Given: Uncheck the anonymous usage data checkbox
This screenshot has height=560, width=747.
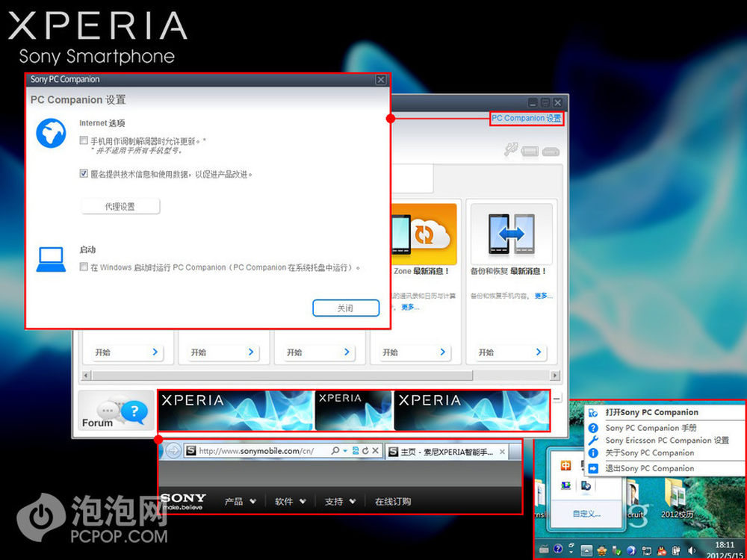Looking at the screenshot, I should [84, 174].
